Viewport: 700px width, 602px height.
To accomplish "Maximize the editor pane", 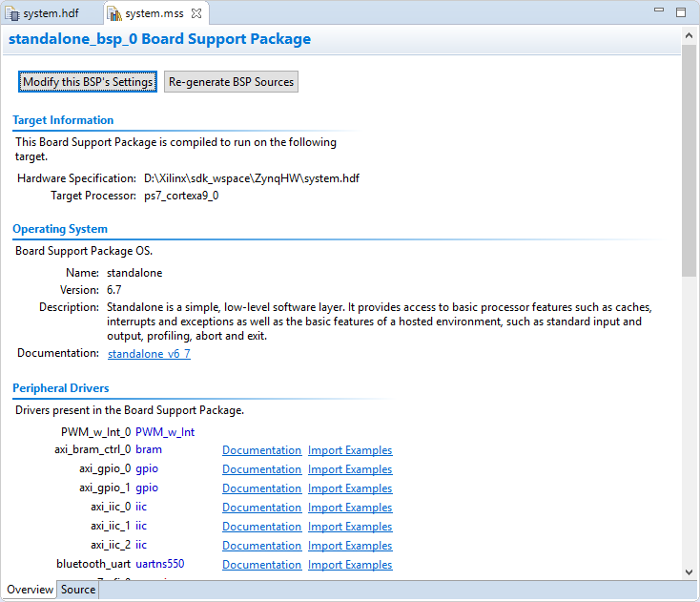I will pos(681,12).
